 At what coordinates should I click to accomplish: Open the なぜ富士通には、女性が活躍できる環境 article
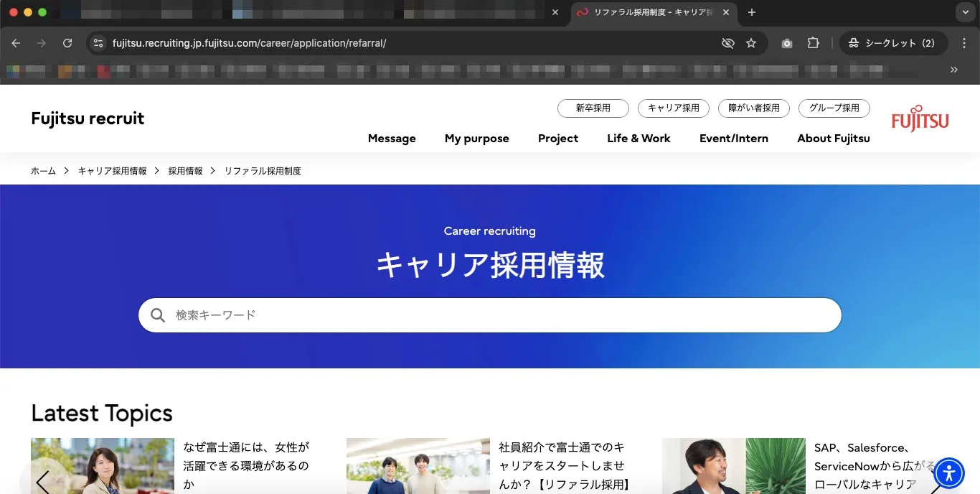[246, 465]
